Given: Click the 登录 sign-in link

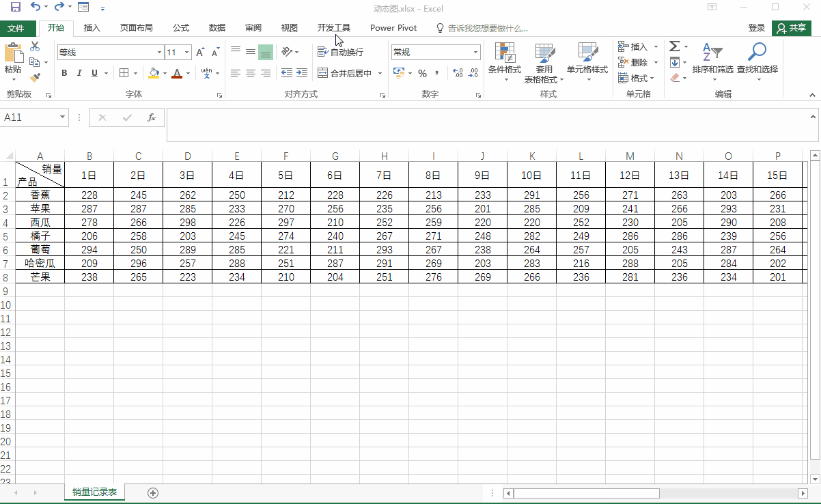Looking at the screenshot, I should [757, 28].
